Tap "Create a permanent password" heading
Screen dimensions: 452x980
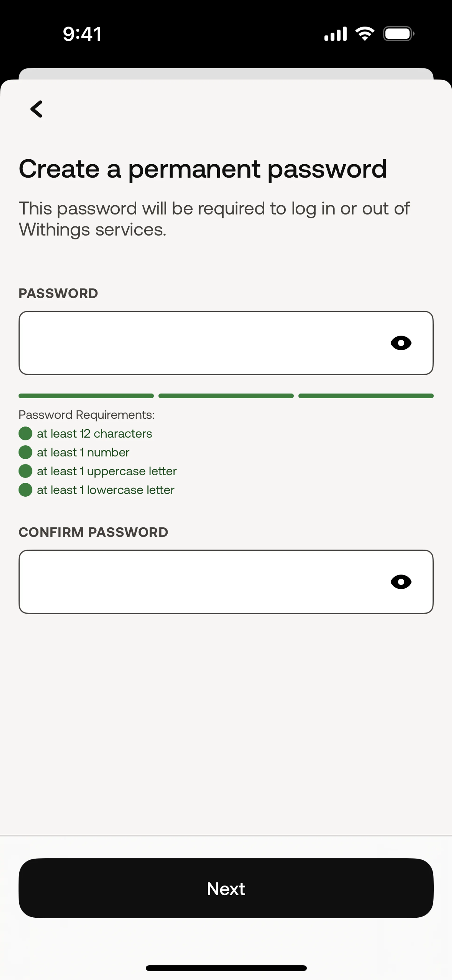coord(203,169)
